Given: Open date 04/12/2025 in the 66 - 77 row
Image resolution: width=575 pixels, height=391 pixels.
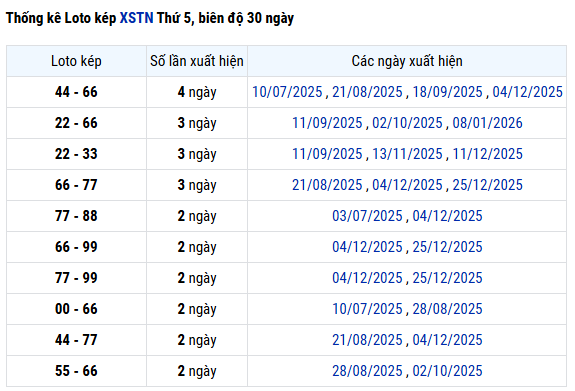Looking at the screenshot, I should (407, 185).
